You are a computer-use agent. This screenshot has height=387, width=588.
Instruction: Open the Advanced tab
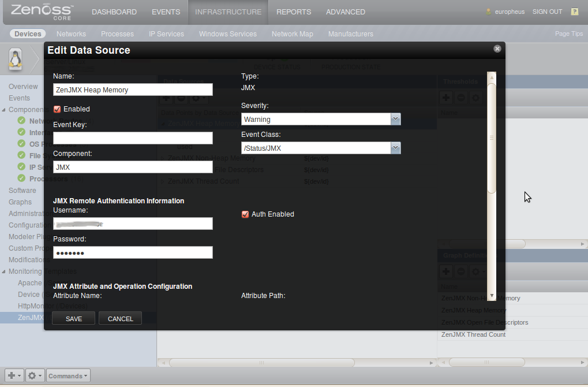[346, 12]
